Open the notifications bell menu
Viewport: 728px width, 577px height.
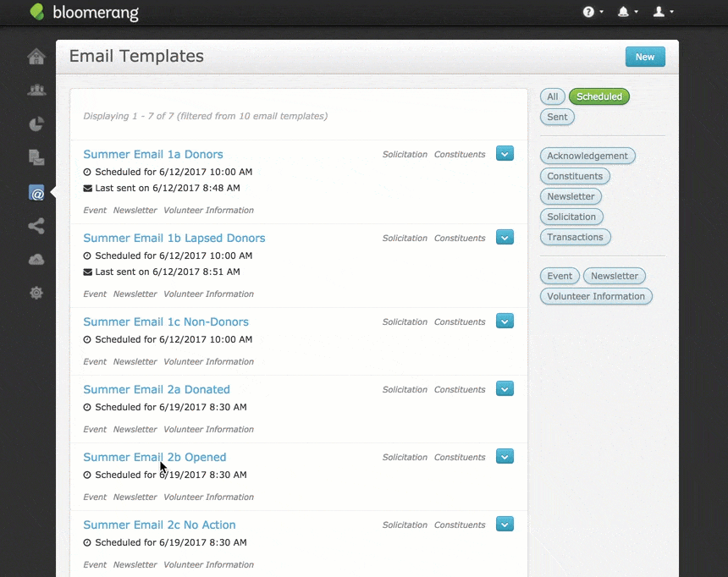(x=627, y=12)
